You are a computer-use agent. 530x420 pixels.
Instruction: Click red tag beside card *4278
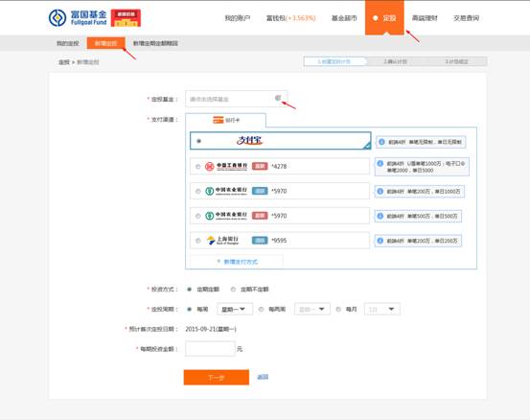tap(260, 166)
